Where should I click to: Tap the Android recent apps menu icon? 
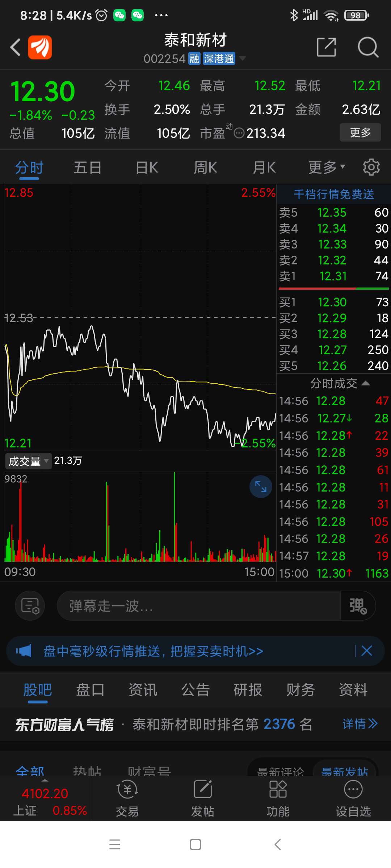(115, 844)
